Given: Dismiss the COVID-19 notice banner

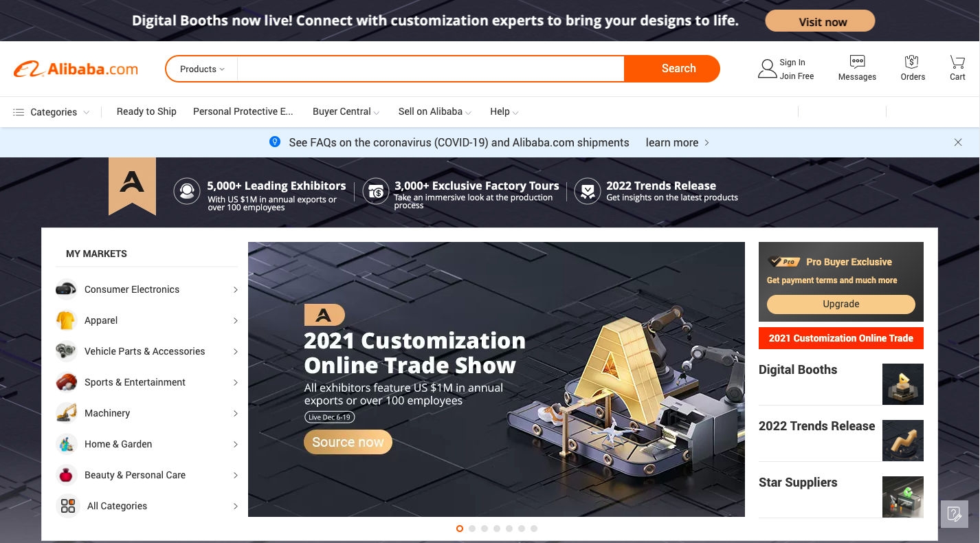Looking at the screenshot, I should click(958, 142).
